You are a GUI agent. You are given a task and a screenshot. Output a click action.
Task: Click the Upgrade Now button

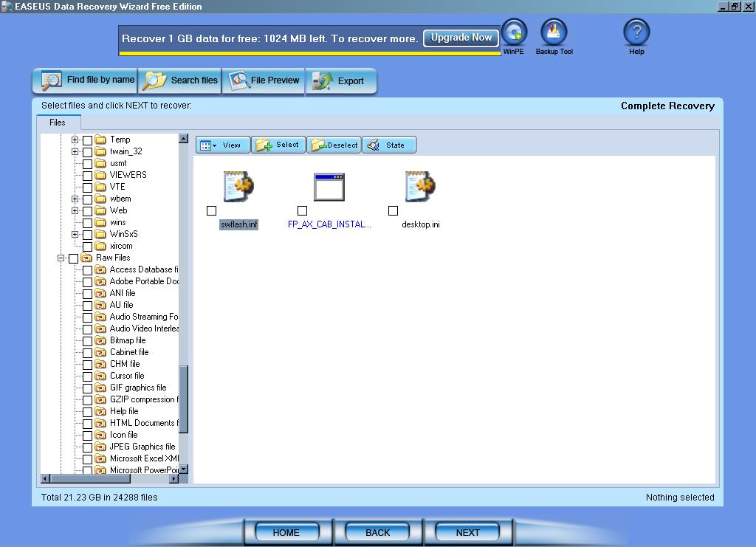pos(461,38)
